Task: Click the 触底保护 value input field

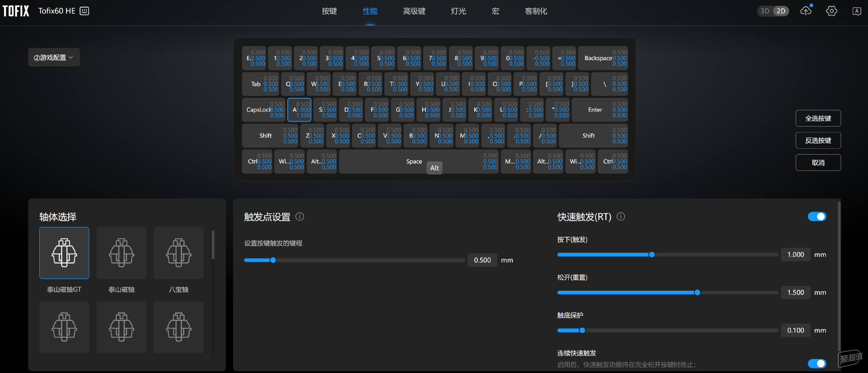Action: (795, 331)
